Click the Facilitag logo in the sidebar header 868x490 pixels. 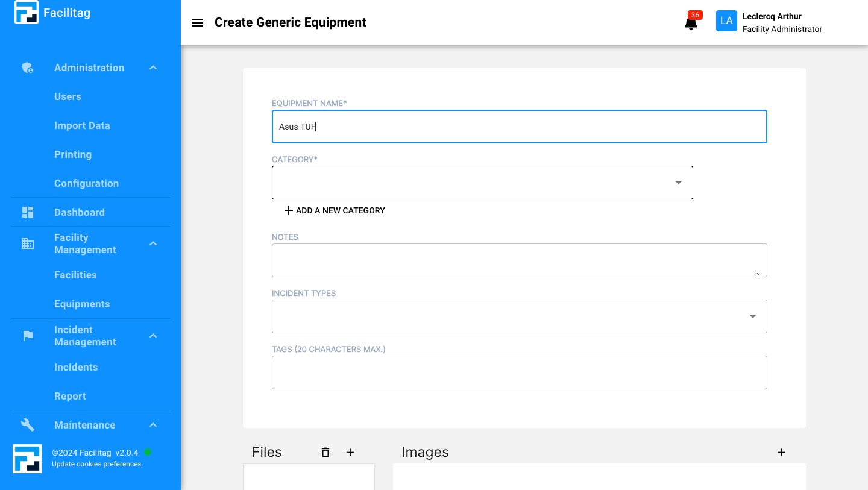pos(27,13)
